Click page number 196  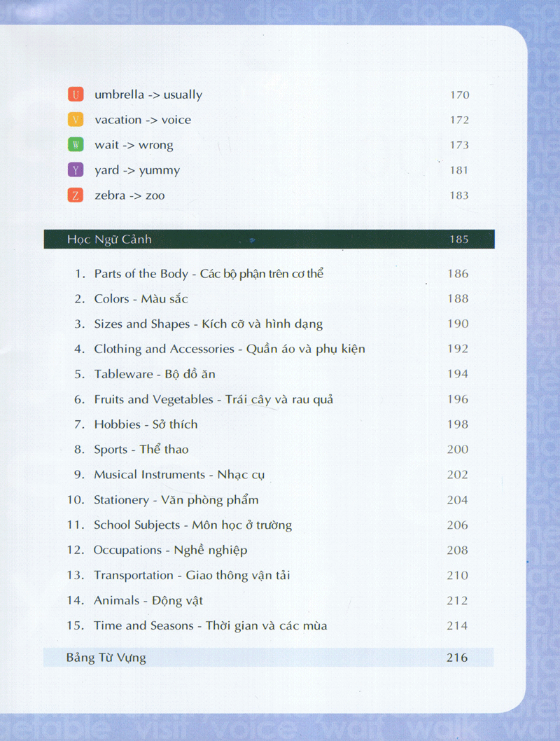(x=458, y=399)
